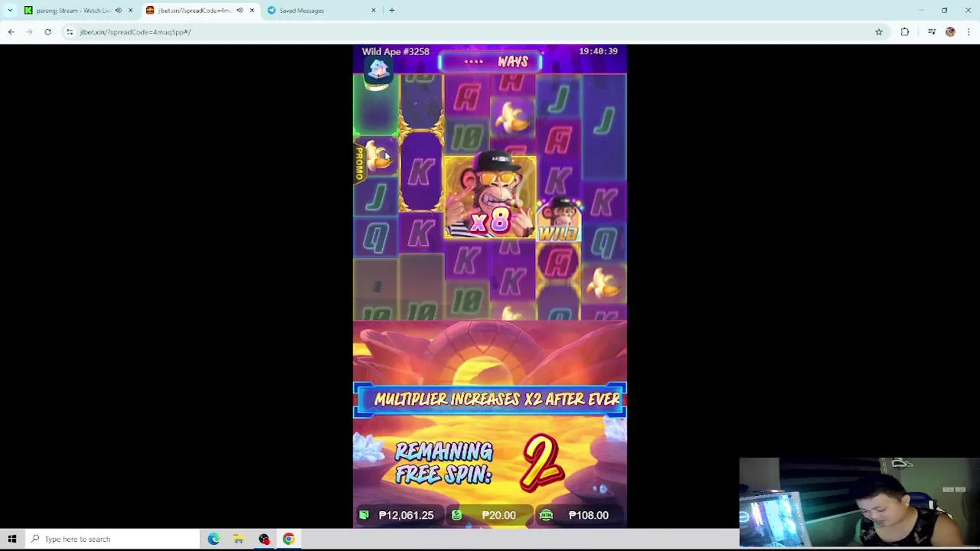Click the Remaining Free Spin counter
Screen dimensions: 980x551
(x=480, y=463)
